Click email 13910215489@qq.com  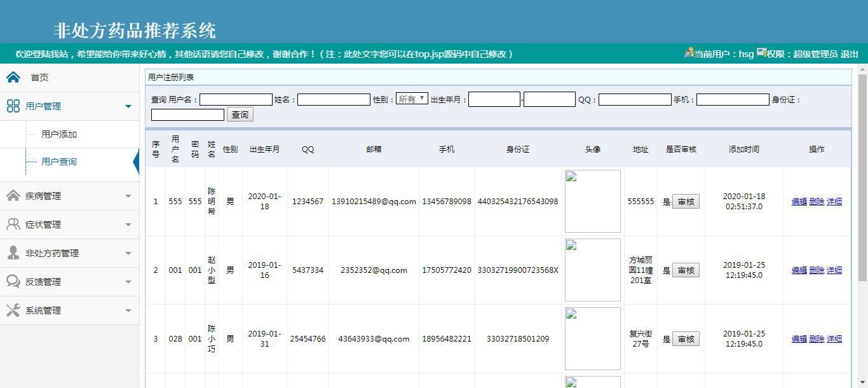(374, 202)
